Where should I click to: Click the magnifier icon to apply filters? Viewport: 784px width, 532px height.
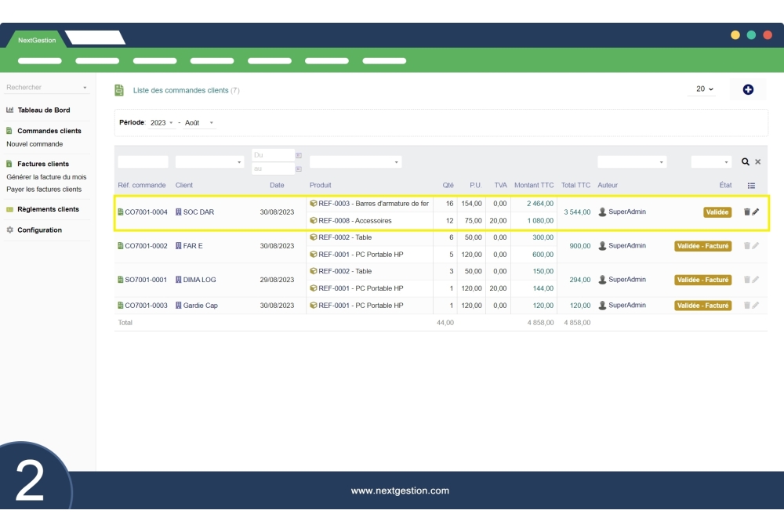tap(745, 161)
